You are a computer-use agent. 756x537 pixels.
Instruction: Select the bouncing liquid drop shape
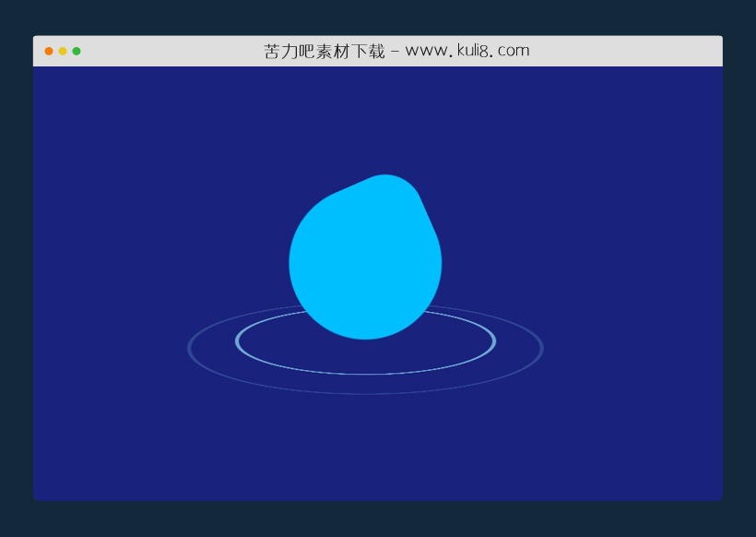click(366, 258)
